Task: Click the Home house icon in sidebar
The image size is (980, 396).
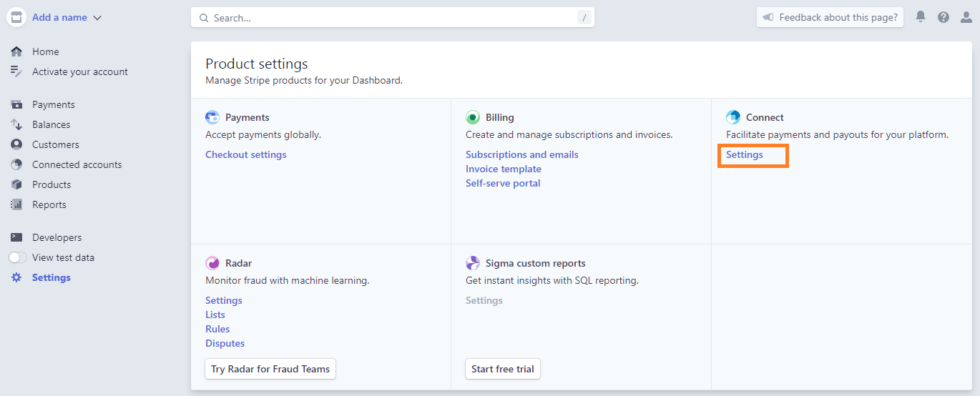Action: tap(16, 51)
